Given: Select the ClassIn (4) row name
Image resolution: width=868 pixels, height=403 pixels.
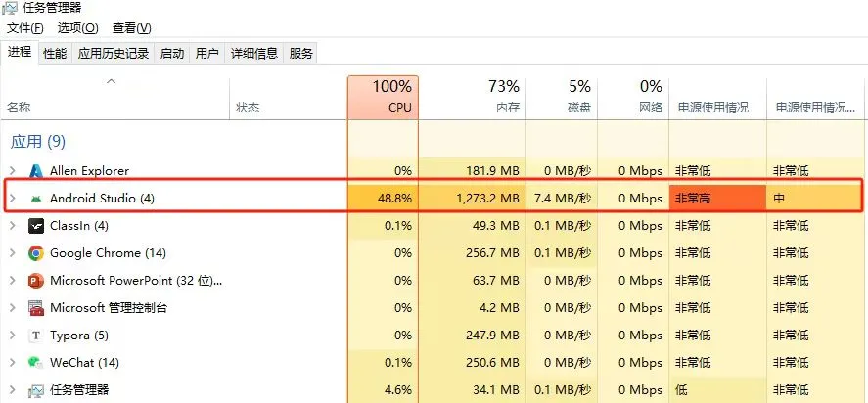Looking at the screenshot, I should click(x=79, y=226).
